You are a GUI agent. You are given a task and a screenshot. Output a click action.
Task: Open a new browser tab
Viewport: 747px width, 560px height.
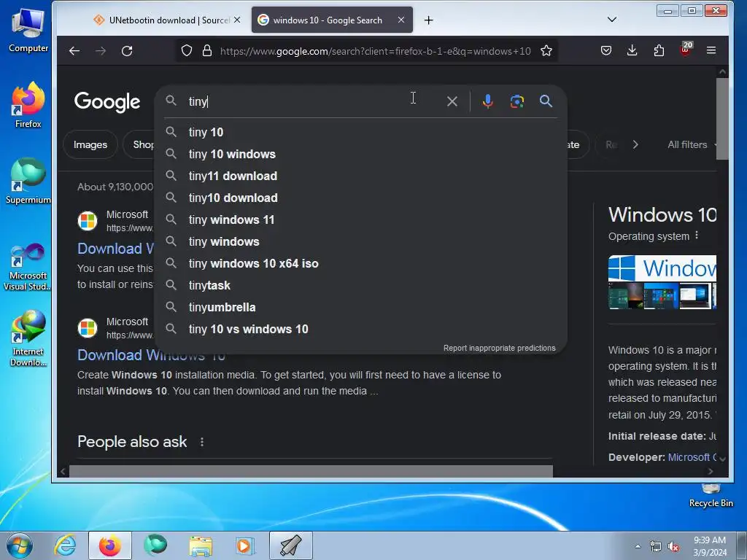(x=428, y=20)
